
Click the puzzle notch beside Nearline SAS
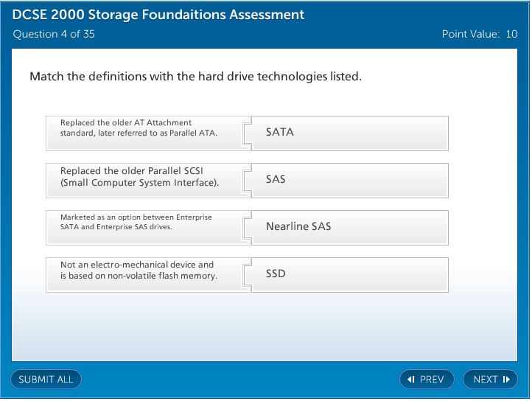tap(249, 227)
